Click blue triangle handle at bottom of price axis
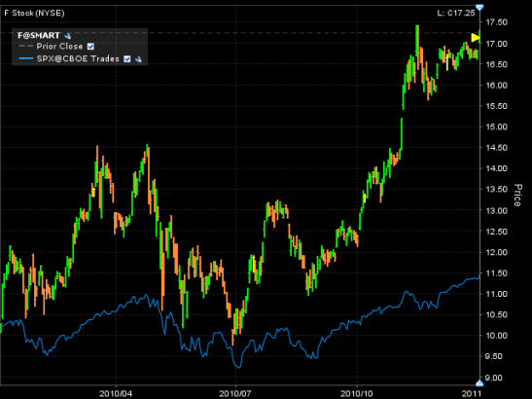 [x=479, y=383]
